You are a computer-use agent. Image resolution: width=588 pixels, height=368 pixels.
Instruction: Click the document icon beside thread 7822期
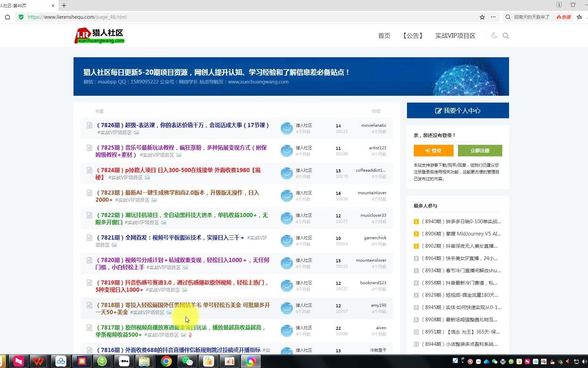(89, 215)
